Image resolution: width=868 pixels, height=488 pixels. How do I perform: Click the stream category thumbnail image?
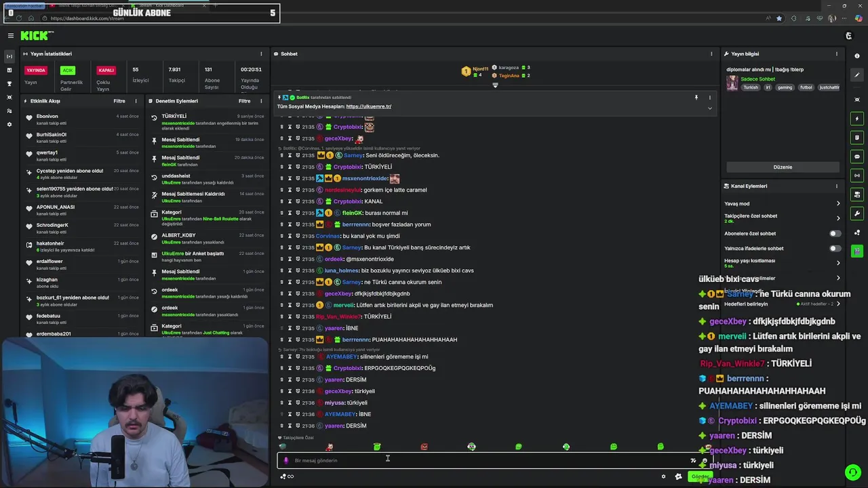[x=732, y=83]
